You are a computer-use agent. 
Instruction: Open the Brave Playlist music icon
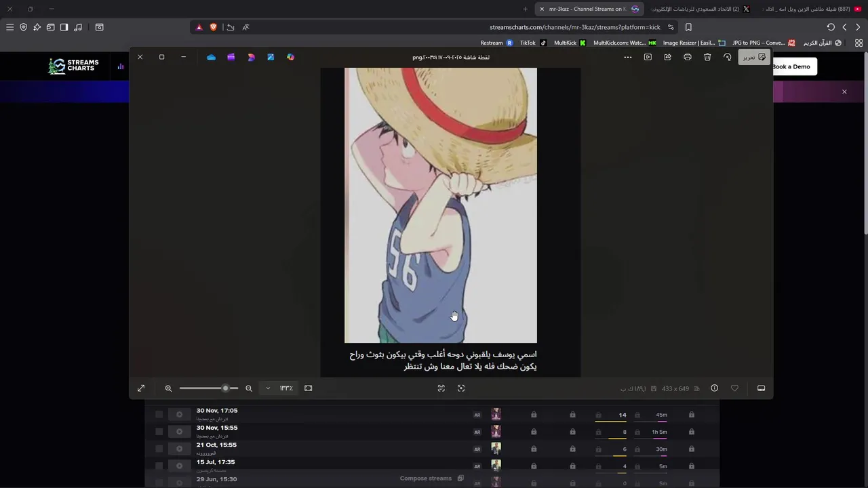[78, 27]
